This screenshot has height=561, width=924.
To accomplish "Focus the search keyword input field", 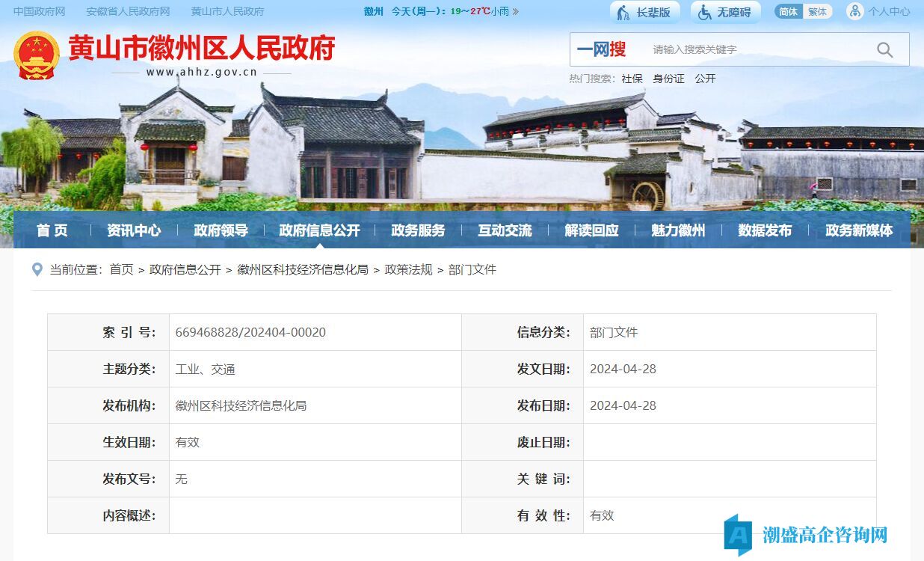I will (755, 50).
